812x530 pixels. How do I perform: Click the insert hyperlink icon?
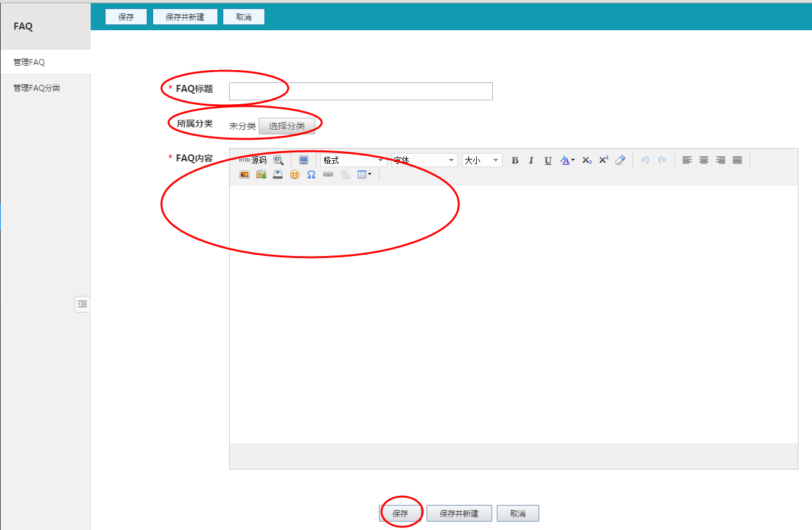(328, 174)
